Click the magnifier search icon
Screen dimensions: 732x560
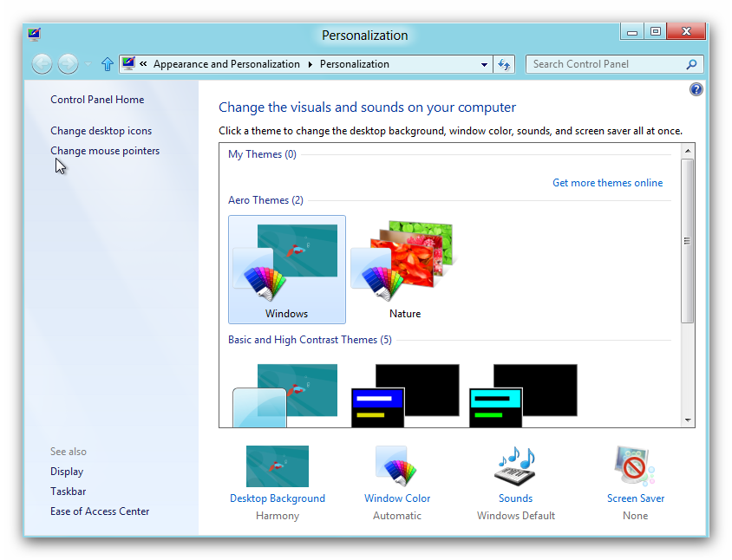(x=691, y=64)
